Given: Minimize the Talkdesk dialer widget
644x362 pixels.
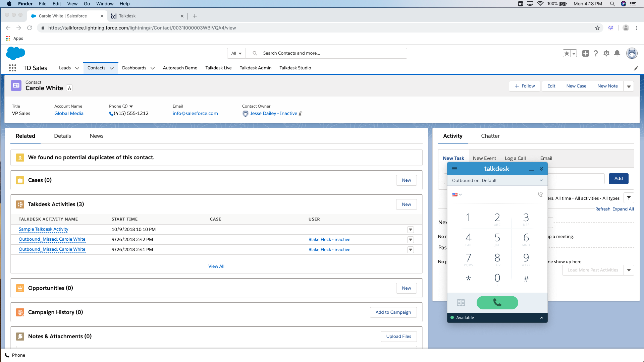Looking at the screenshot, I should [x=531, y=169].
